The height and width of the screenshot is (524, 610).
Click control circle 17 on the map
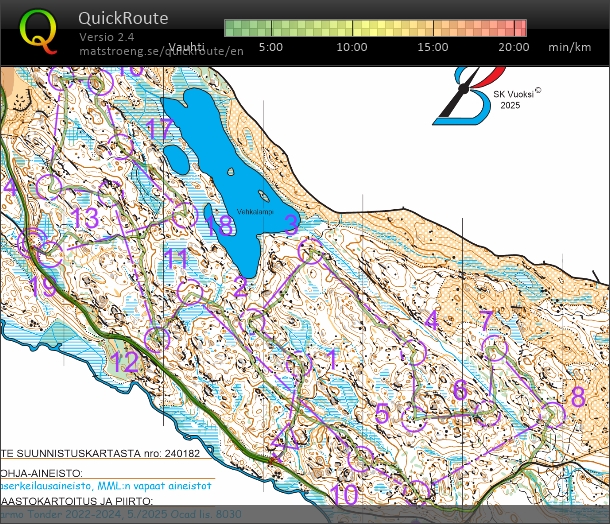coord(122,147)
